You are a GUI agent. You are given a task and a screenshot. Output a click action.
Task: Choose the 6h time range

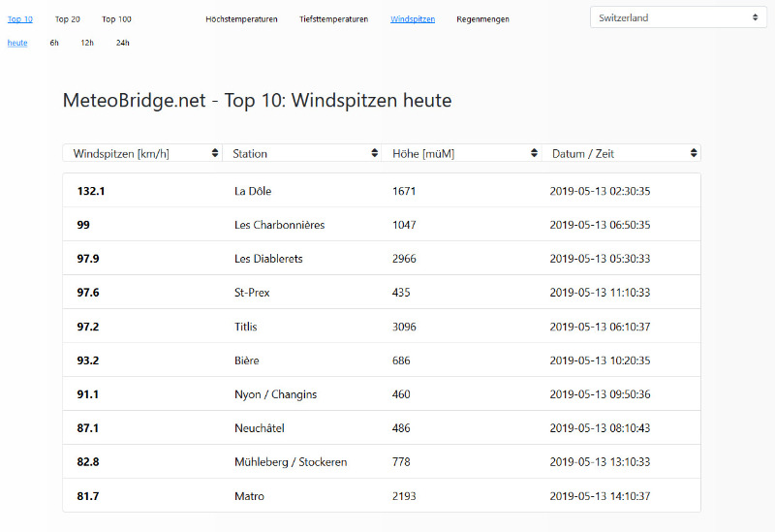click(54, 43)
